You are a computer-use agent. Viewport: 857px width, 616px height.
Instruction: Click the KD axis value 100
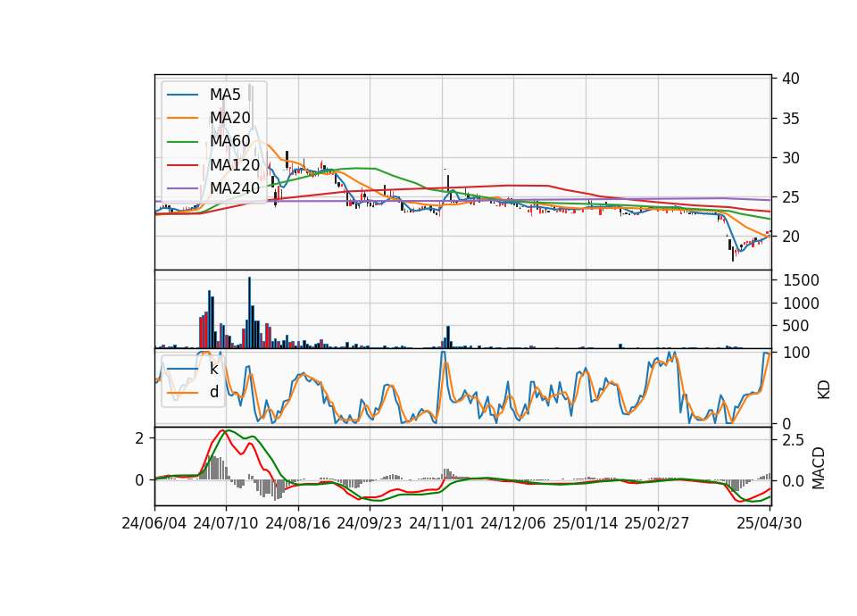[795, 353]
